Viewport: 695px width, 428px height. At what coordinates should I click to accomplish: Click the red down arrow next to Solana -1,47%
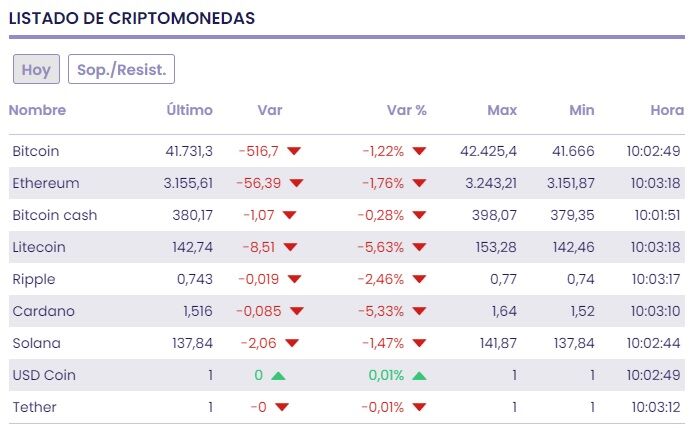(419, 343)
